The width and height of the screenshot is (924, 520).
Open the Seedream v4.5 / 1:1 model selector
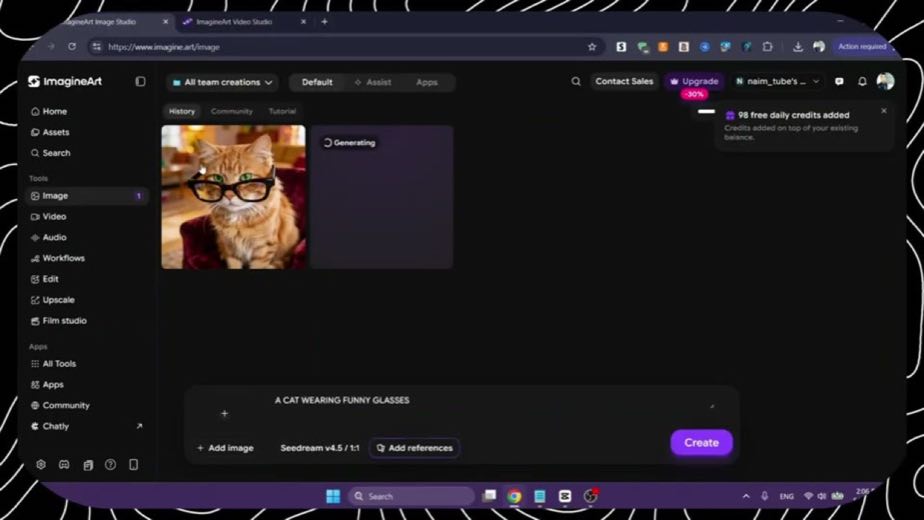[320, 448]
